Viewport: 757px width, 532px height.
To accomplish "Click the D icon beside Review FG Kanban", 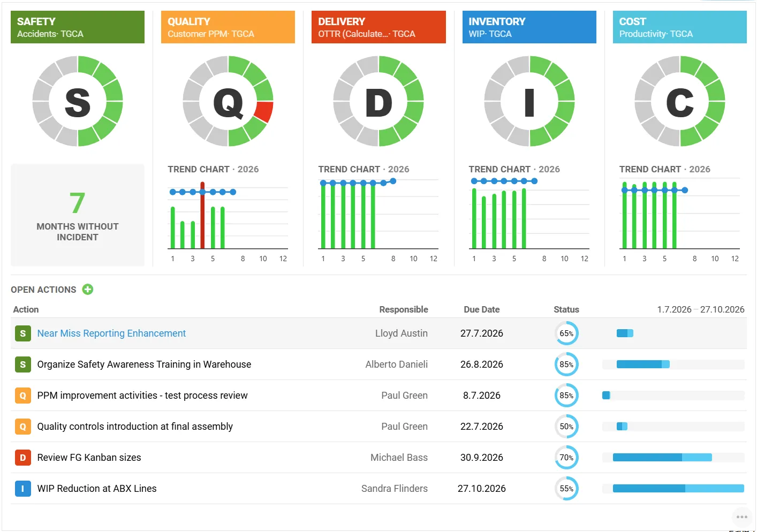I will (22, 458).
